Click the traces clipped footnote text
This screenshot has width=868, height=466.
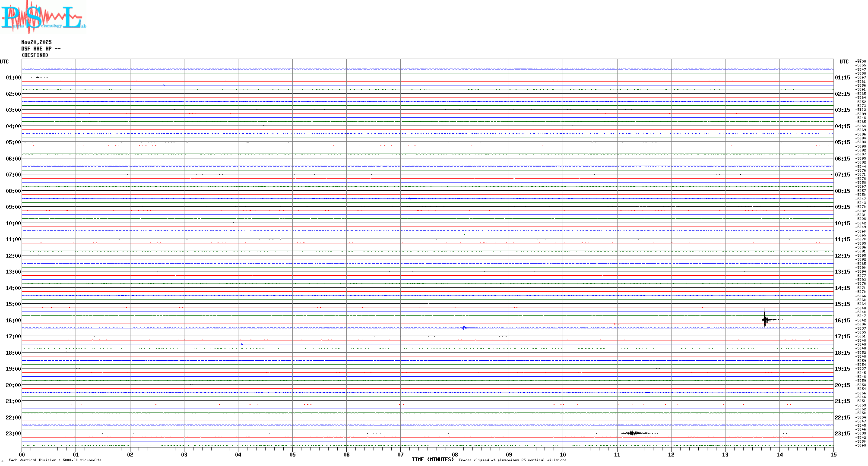click(x=512, y=460)
